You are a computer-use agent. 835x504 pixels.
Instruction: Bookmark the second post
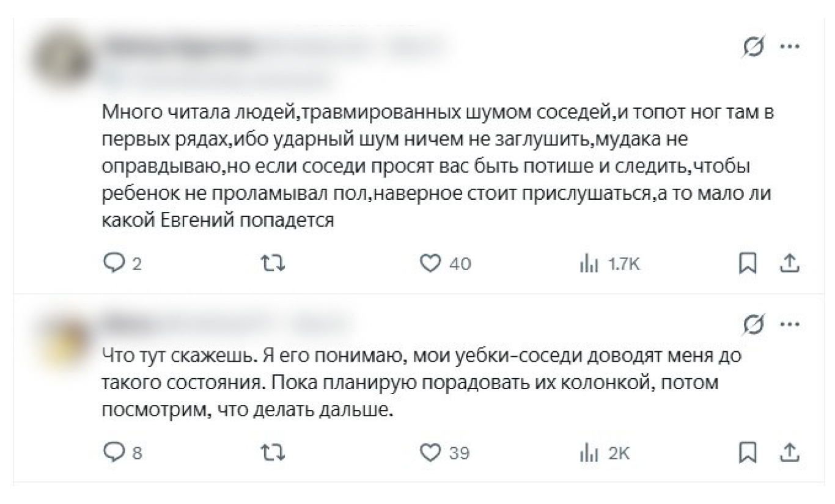746,452
